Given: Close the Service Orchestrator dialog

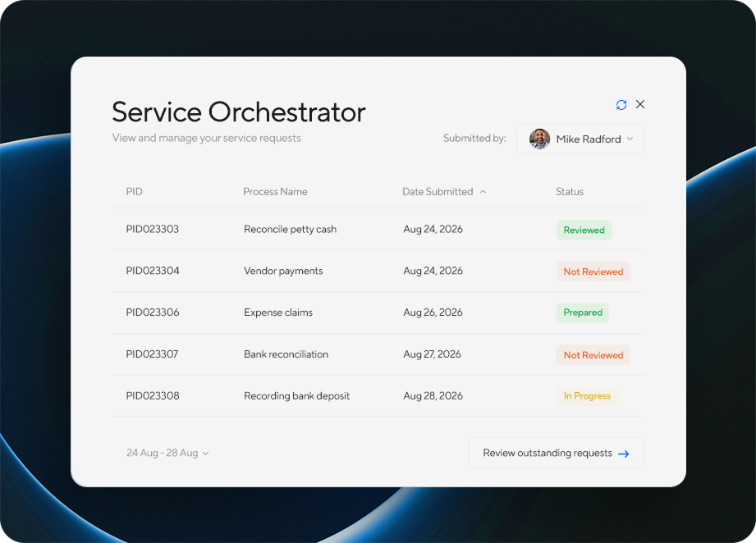Looking at the screenshot, I should (640, 104).
